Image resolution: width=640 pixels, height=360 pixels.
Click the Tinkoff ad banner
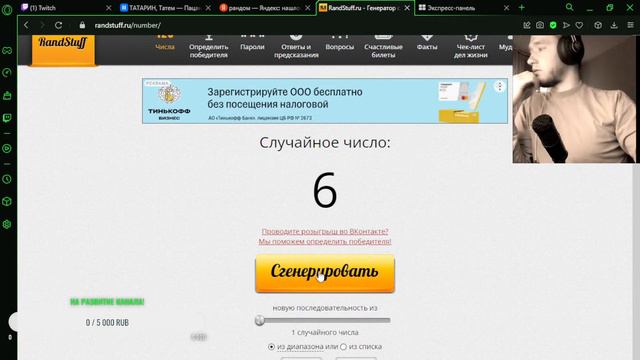point(325,101)
